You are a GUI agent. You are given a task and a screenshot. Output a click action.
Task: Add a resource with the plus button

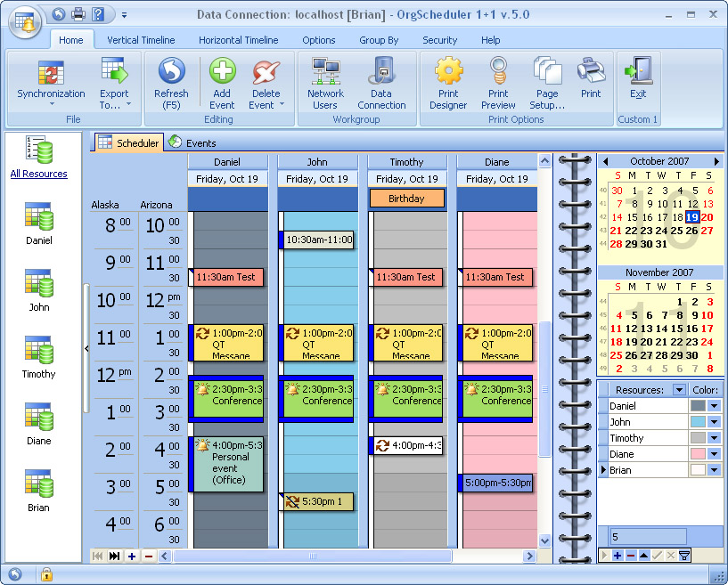pyautogui.click(x=618, y=556)
